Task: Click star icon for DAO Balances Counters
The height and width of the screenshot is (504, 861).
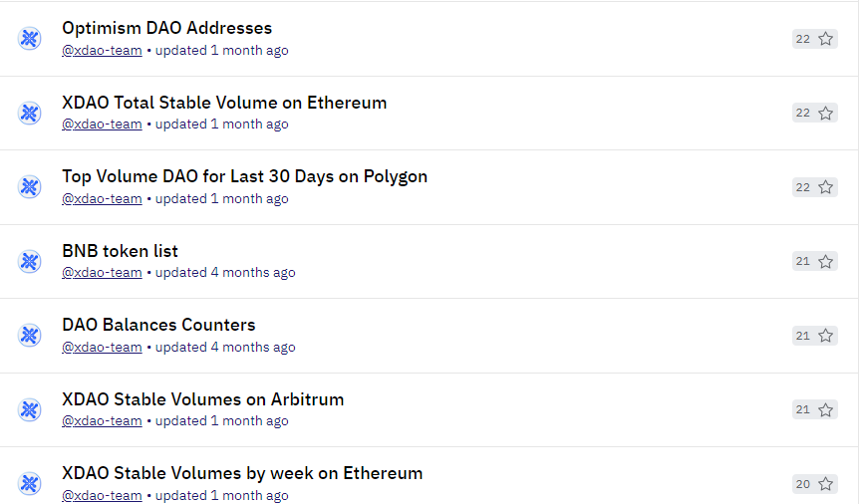Action: (825, 336)
